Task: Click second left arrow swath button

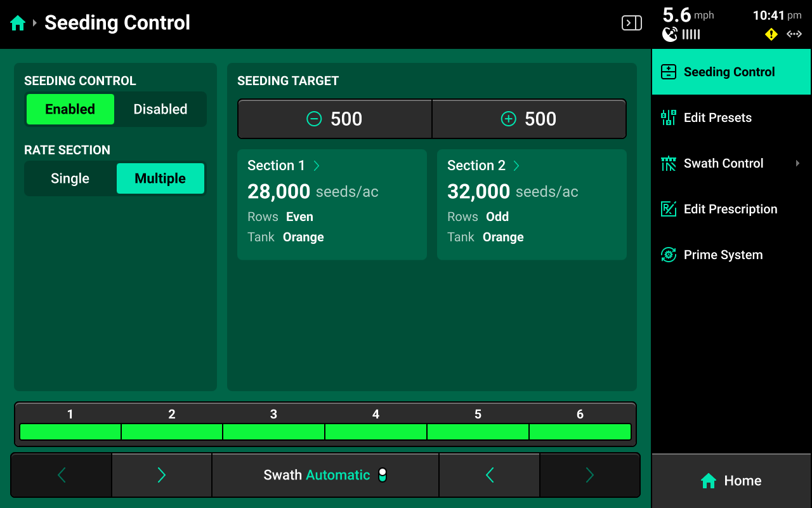Action: click(x=490, y=475)
